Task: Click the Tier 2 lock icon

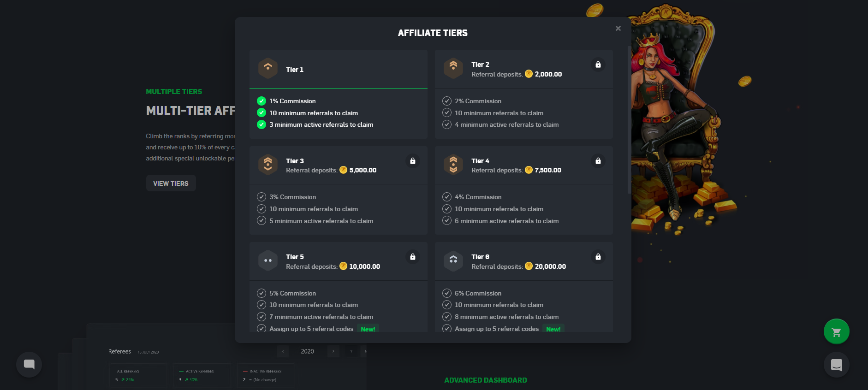Action: (x=598, y=65)
